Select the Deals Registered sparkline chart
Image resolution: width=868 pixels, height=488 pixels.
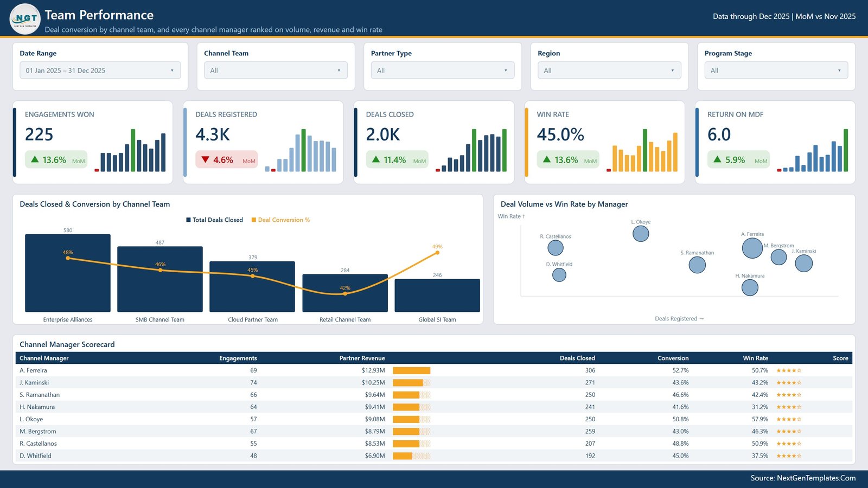tap(301, 150)
